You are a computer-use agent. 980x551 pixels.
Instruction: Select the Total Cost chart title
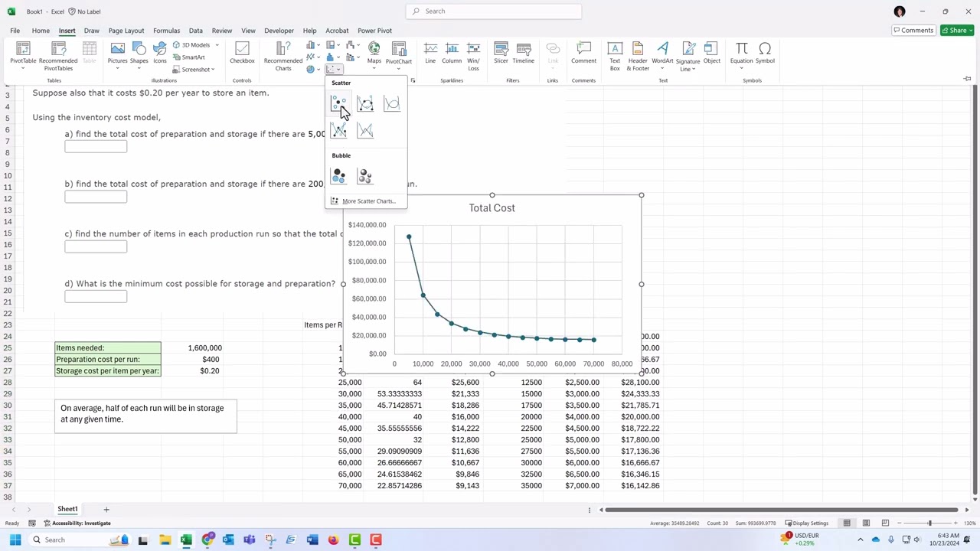pos(492,208)
